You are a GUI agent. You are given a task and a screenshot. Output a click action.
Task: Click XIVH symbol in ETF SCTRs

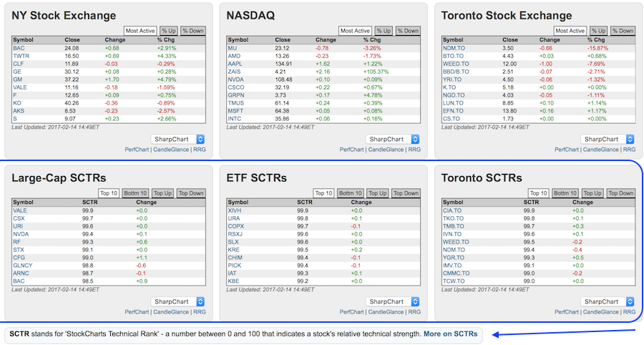[x=235, y=210]
